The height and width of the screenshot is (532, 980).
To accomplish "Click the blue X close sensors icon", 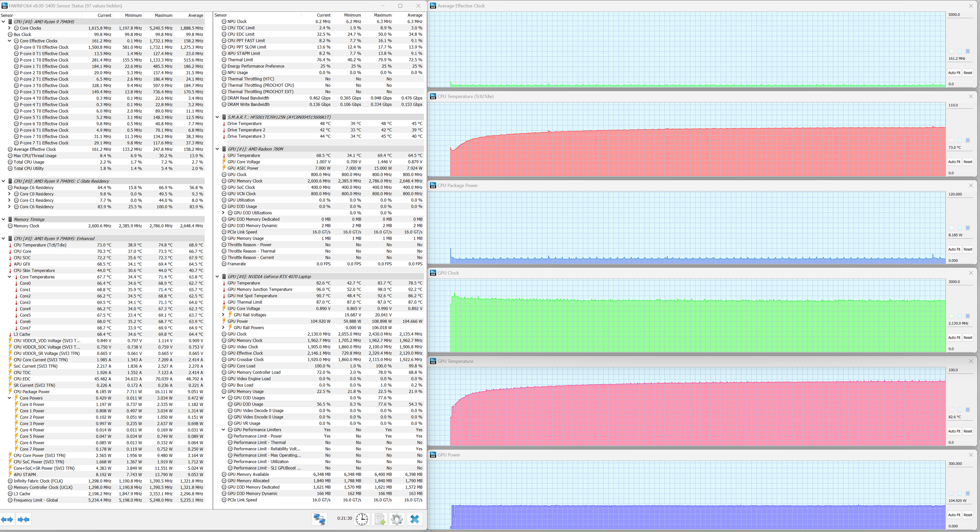I will pos(415,519).
